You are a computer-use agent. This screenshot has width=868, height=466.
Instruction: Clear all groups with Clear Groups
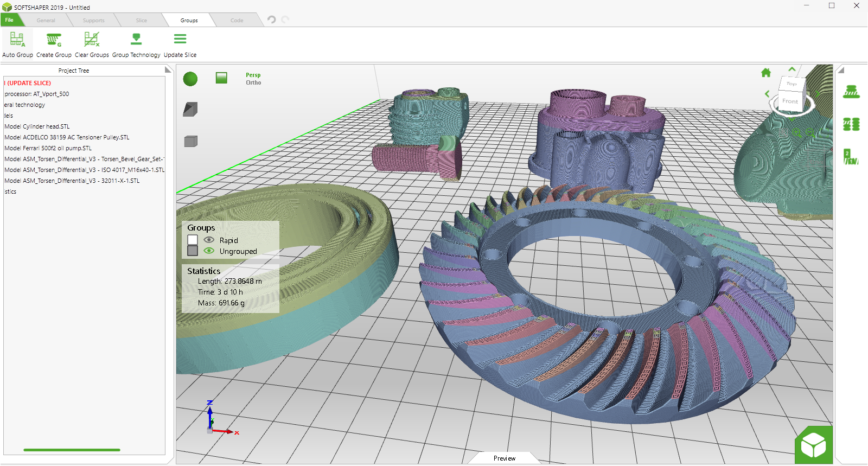click(x=92, y=44)
